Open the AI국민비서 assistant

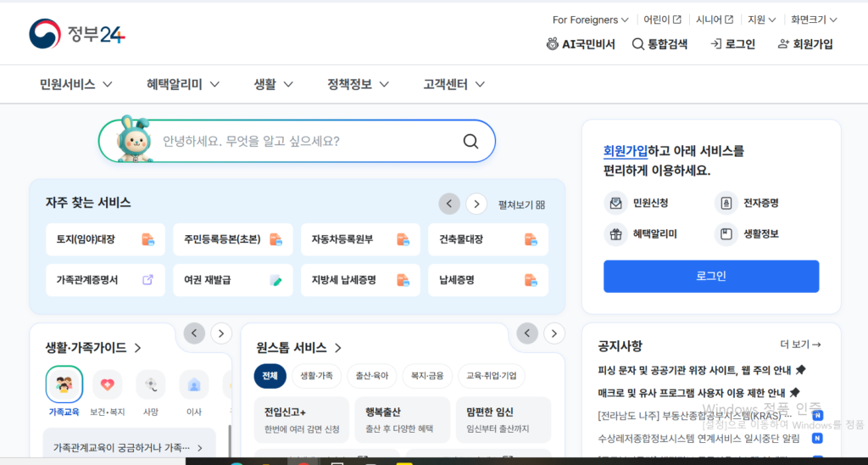(581, 44)
